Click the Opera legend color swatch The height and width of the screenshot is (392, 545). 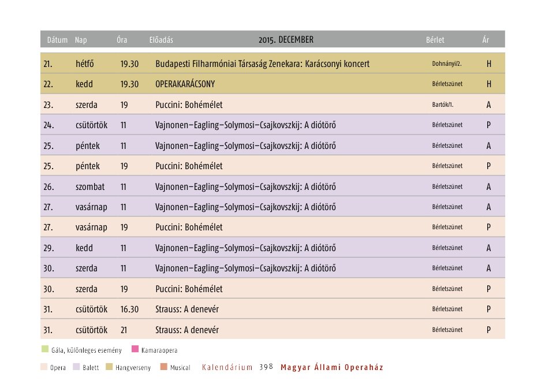[44, 367]
